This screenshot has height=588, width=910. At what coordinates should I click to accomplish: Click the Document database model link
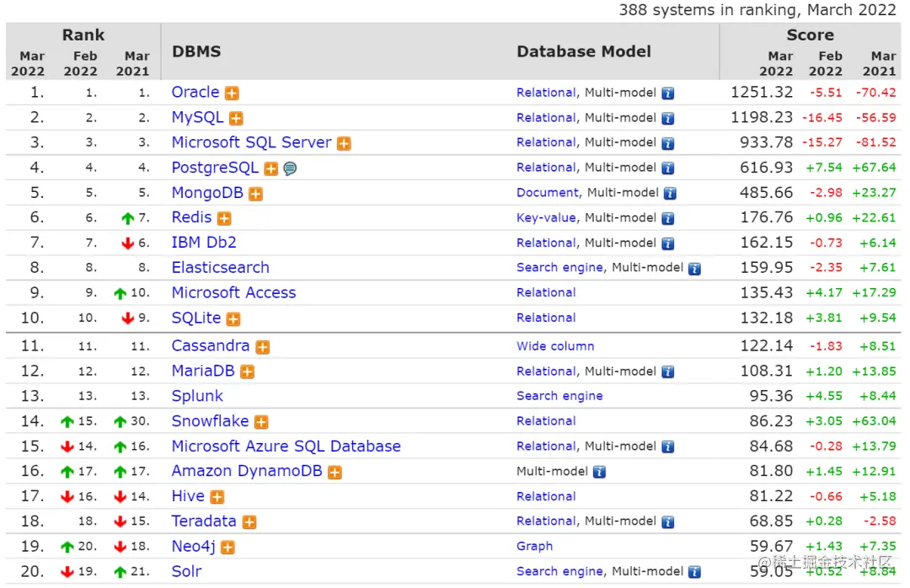[548, 193]
